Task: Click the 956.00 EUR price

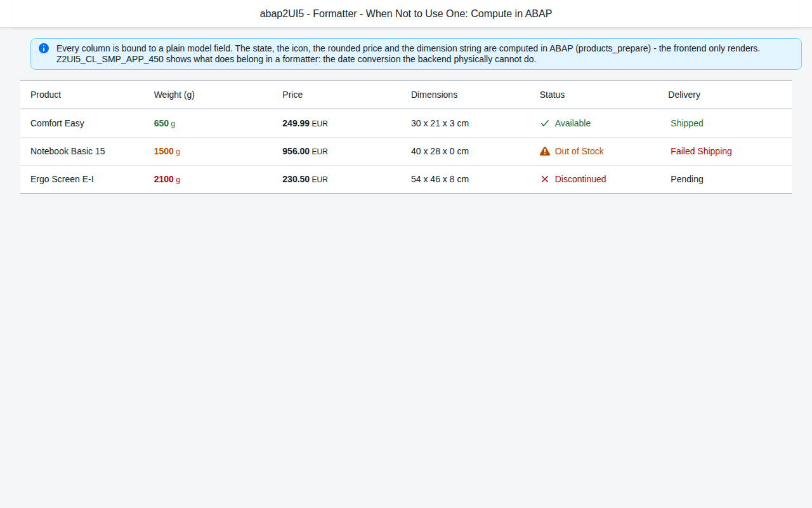Action: pos(305,151)
